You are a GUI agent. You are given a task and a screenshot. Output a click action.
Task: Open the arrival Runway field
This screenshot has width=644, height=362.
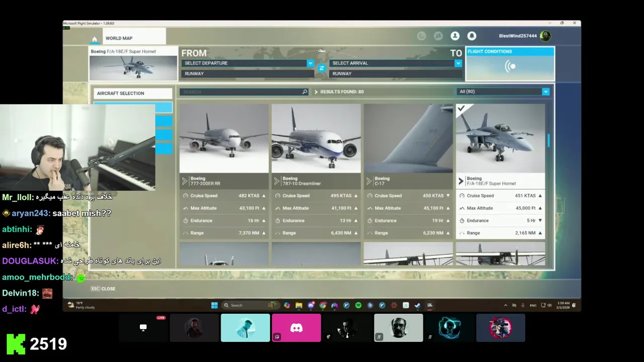[395, 73]
